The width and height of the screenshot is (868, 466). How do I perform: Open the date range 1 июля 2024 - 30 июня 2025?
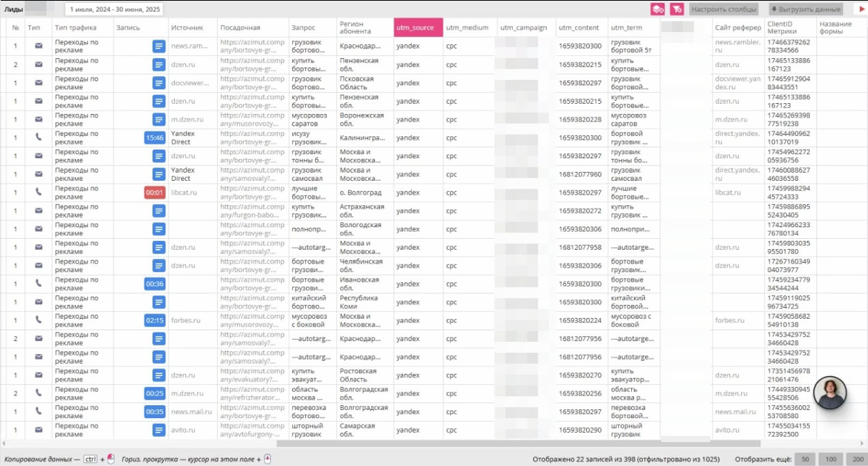115,9
